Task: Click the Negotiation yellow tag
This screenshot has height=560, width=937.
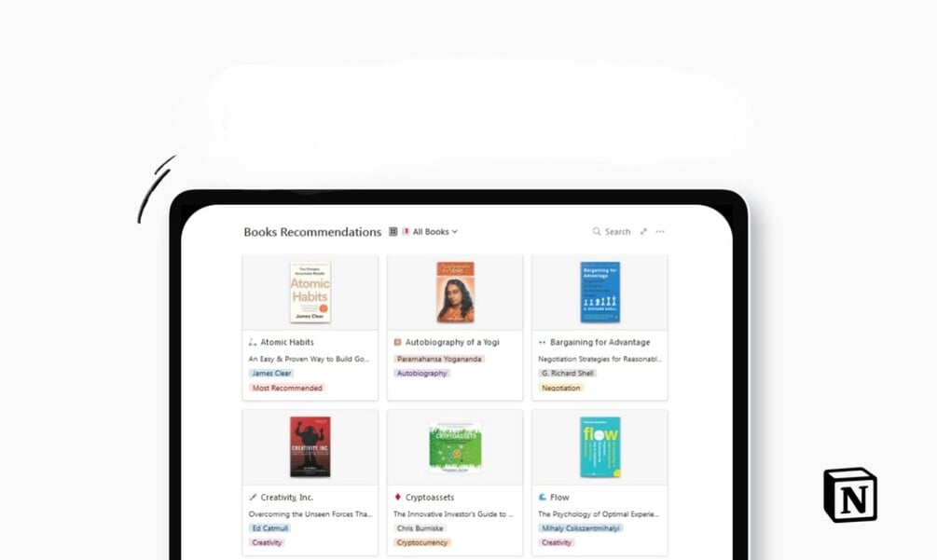Action: tap(560, 388)
